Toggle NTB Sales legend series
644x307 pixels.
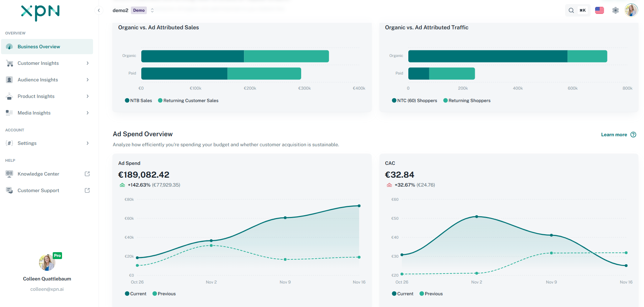click(x=139, y=100)
